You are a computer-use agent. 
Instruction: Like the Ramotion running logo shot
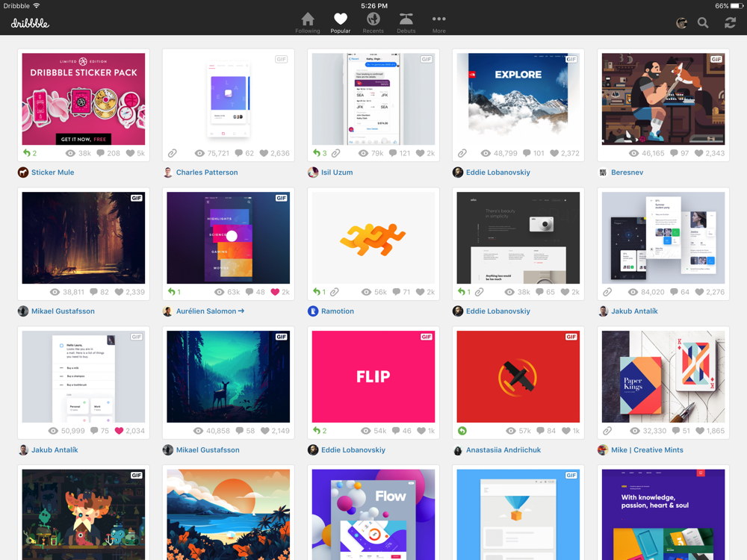click(420, 292)
